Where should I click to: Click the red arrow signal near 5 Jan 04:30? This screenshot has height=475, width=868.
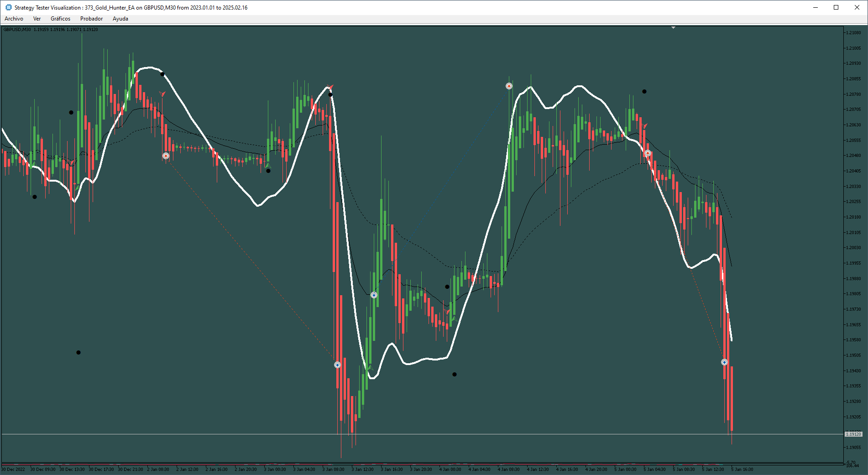tap(644, 125)
